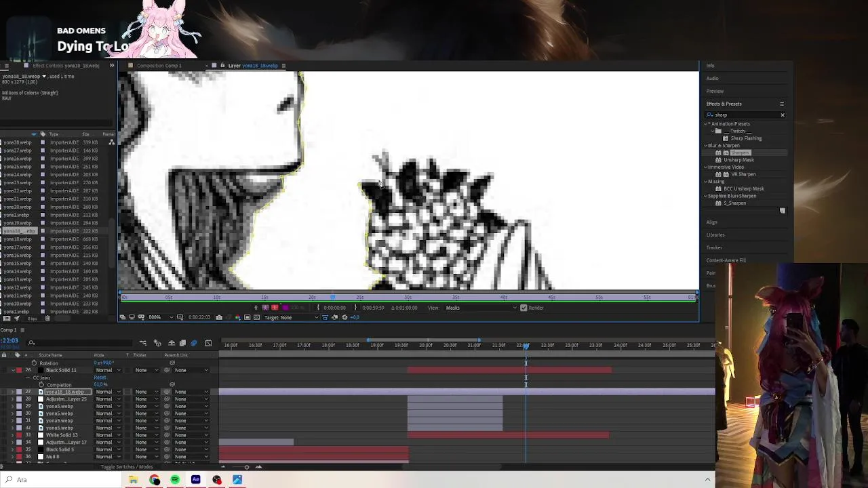Screen dimensions: 868x488
Task: Click the layer viewer current time 0:00:22:03
Action: click(199, 317)
